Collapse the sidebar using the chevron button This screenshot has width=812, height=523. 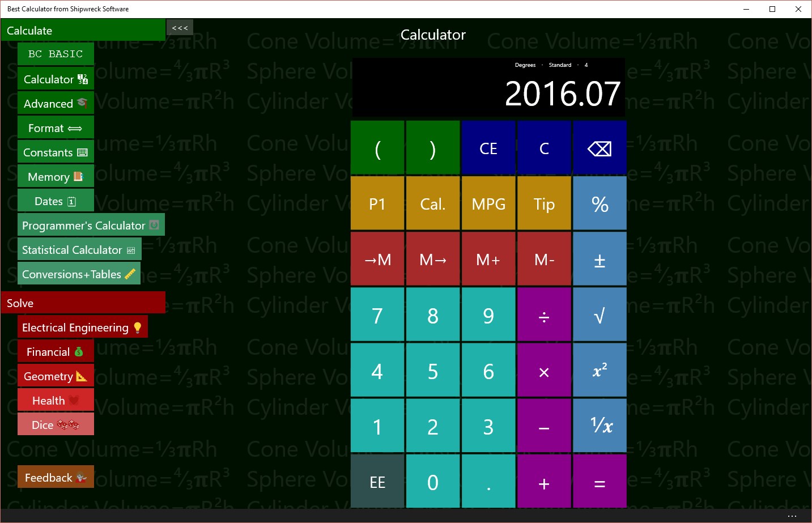coord(179,27)
